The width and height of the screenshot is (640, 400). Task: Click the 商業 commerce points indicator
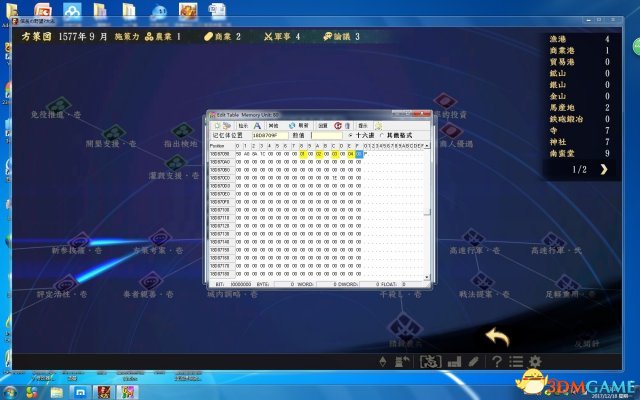coord(222,37)
